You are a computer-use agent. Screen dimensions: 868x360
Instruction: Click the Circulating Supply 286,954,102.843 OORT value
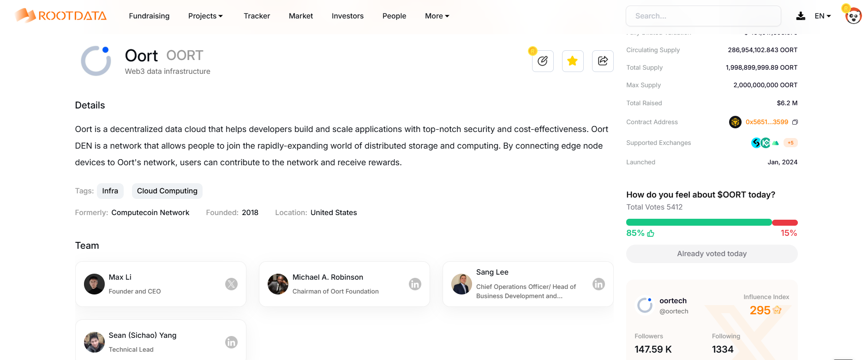coord(763,50)
